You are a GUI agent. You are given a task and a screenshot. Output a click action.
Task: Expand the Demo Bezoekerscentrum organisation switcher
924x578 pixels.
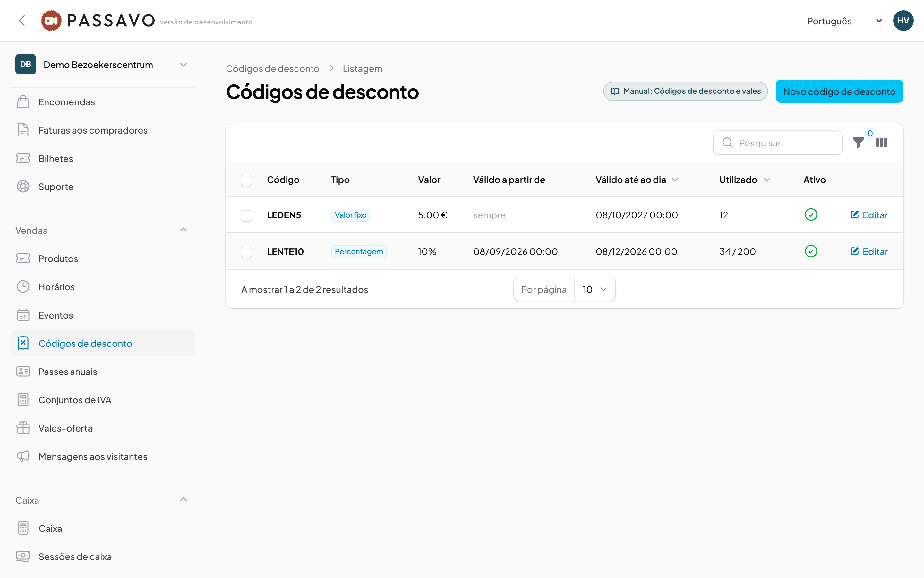[102, 65]
